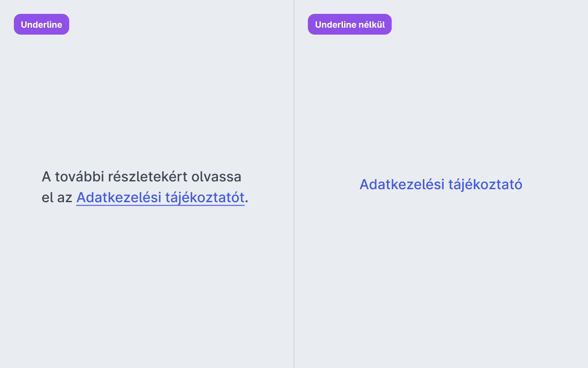Click the leading "A" of the sentence

46,177
